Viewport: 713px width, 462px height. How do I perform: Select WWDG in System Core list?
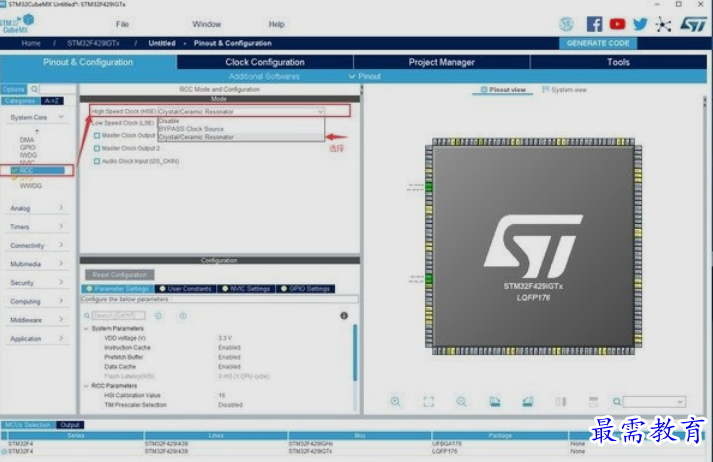[30, 186]
